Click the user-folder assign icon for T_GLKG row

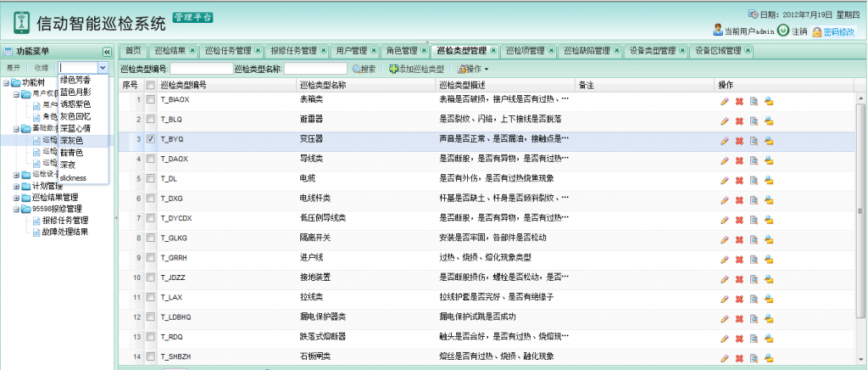coord(769,240)
